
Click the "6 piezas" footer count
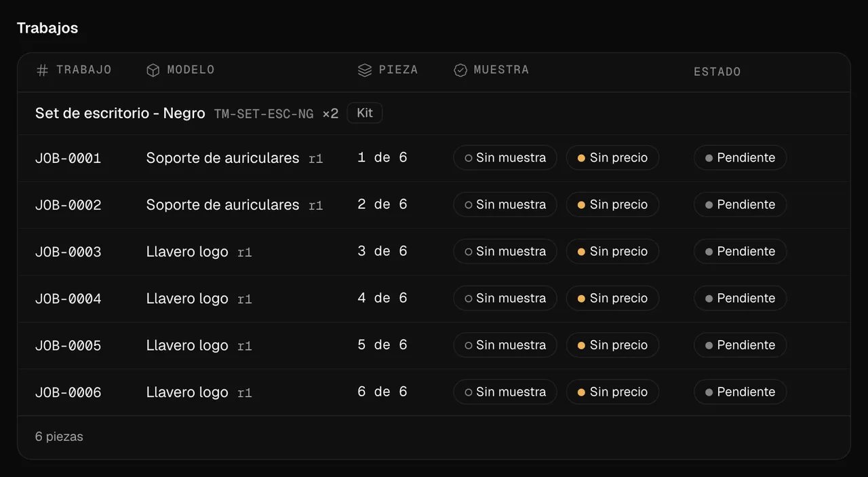click(x=59, y=437)
